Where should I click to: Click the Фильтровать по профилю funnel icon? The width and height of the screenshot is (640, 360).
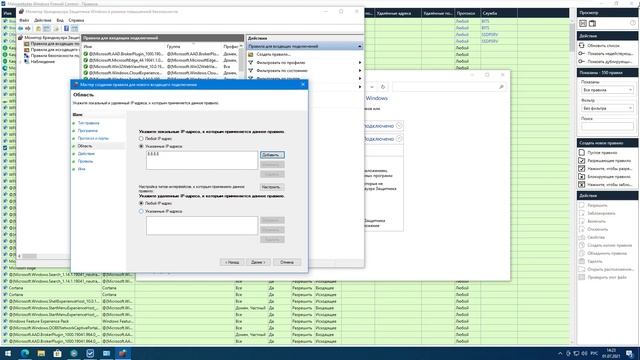click(x=251, y=62)
